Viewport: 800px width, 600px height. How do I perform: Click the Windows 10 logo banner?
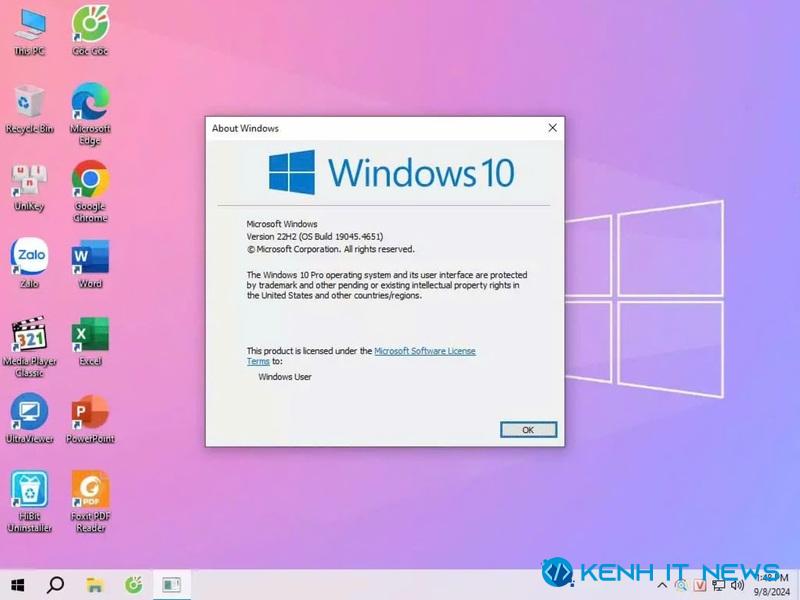pos(391,172)
